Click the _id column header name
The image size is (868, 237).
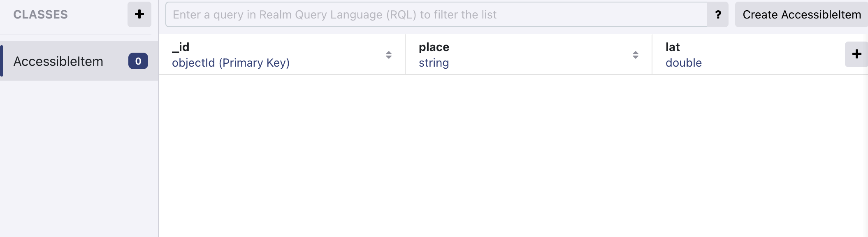tap(181, 47)
